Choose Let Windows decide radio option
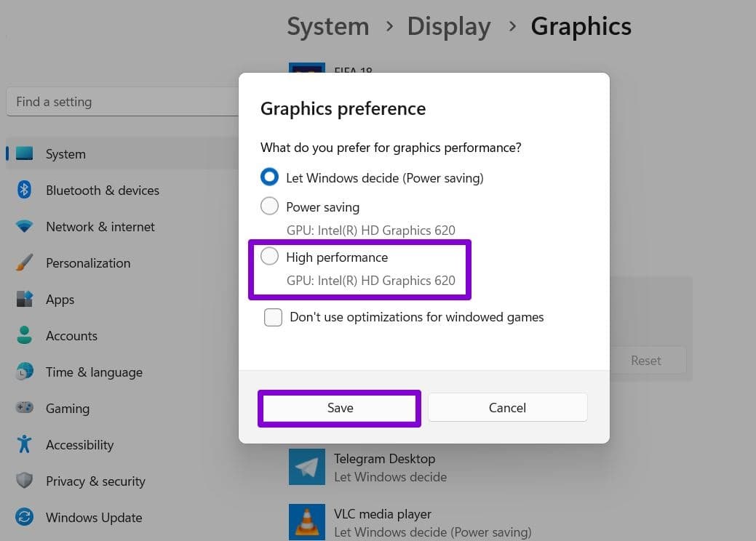The image size is (756, 541). 270,177
